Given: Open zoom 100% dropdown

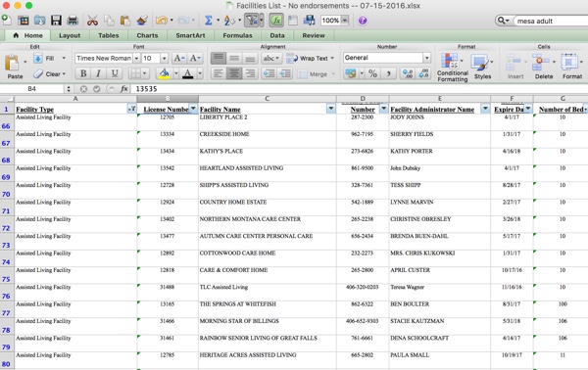Looking at the screenshot, I should [x=345, y=21].
